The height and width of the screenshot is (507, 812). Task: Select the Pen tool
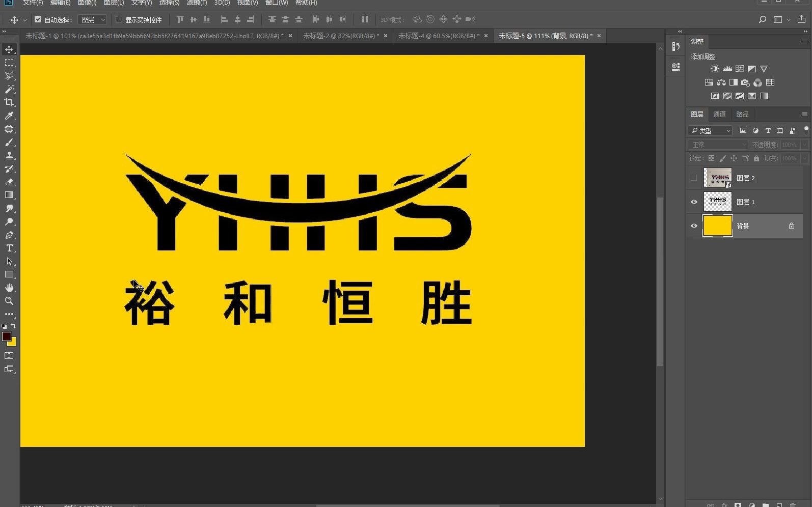(x=9, y=235)
